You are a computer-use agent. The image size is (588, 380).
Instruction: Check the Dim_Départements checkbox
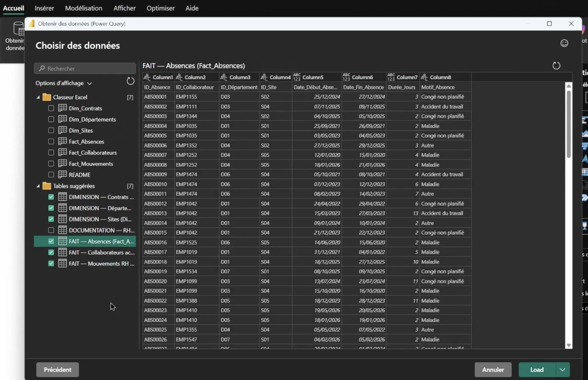(x=51, y=119)
